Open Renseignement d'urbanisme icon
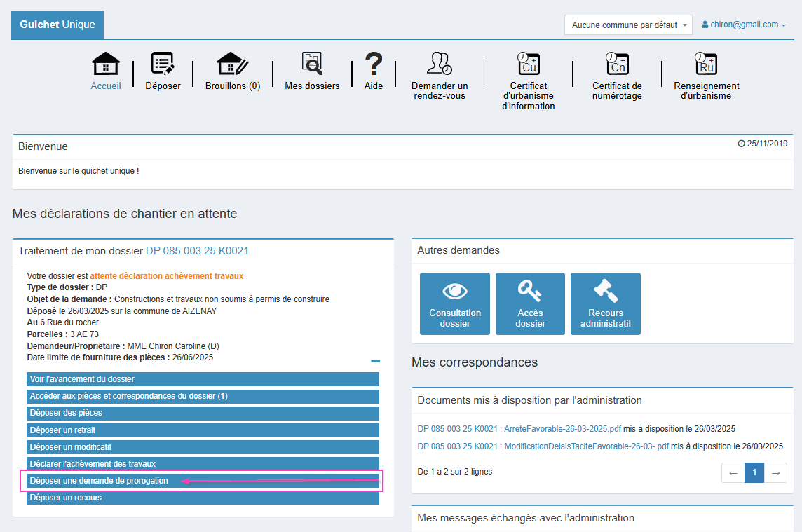Screen dimensions: 802x532 pos(706,64)
